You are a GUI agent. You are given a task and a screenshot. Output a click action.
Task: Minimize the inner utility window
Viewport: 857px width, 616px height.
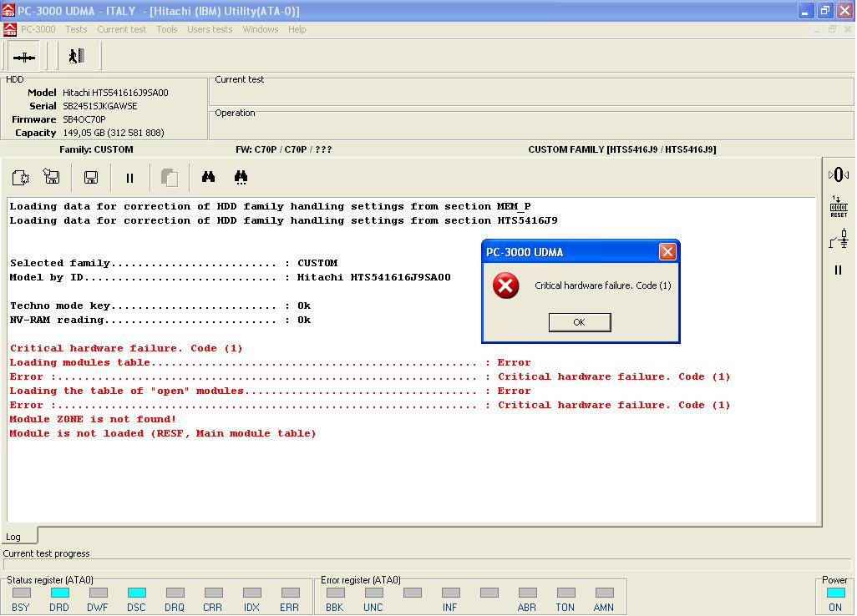click(x=817, y=29)
